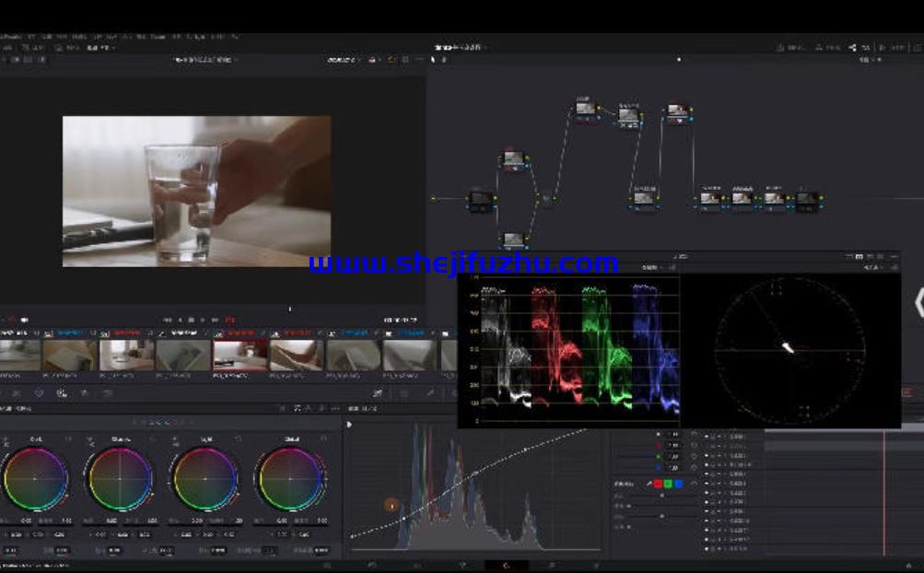Open the settings icon next to scope dropdown
This screenshot has height=573, width=924.
(672, 268)
